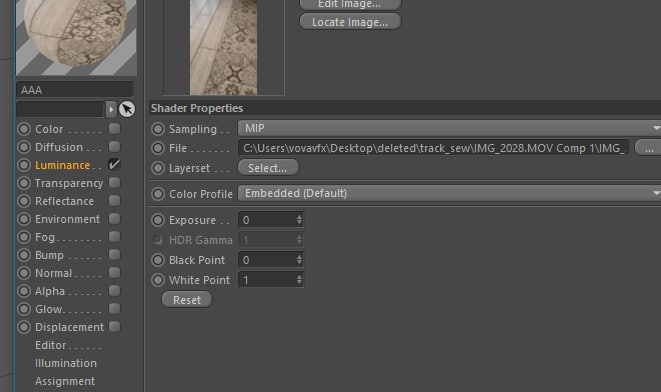The width and height of the screenshot is (661, 392).
Task: Click the animation dot beside Luminance channel
Action: pyautogui.click(x=24, y=165)
